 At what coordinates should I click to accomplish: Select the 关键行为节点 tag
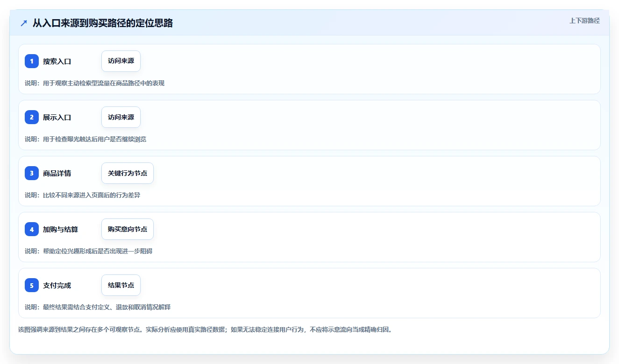(128, 173)
